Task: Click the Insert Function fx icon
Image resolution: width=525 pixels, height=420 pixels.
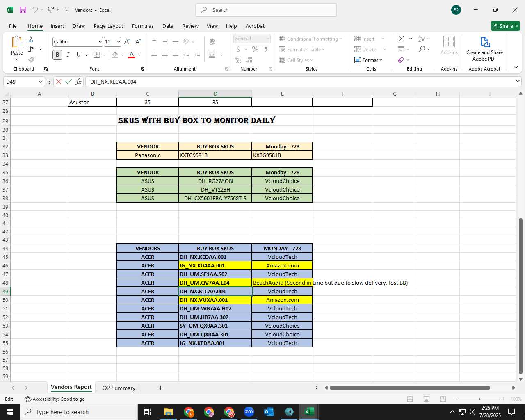Action: tap(78, 82)
